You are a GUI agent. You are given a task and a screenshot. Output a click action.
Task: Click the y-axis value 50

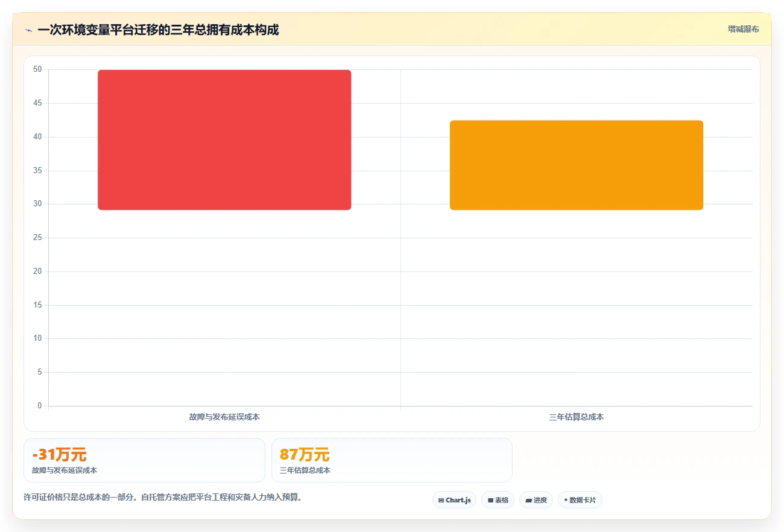[x=37, y=69]
